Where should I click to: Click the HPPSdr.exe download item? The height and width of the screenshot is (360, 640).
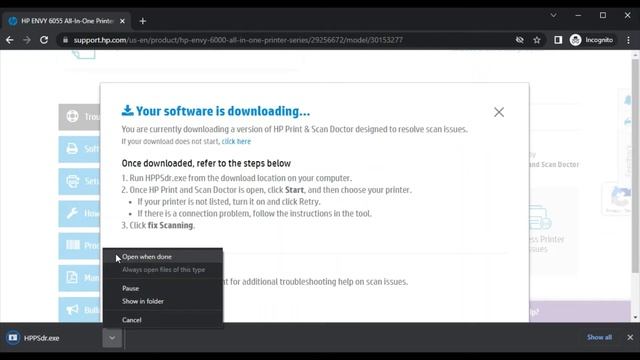[x=52, y=338]
